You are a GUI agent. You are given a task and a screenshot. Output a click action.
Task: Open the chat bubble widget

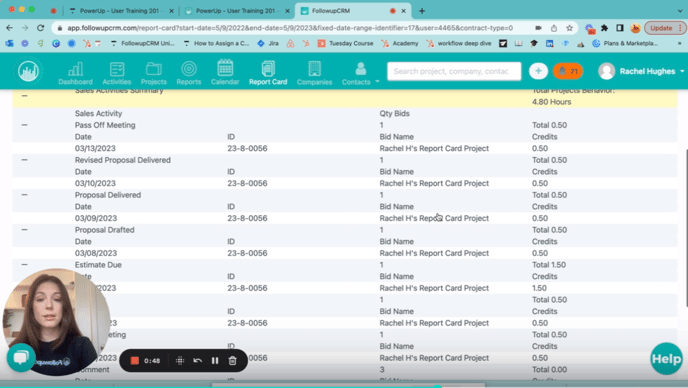[21, 358]
